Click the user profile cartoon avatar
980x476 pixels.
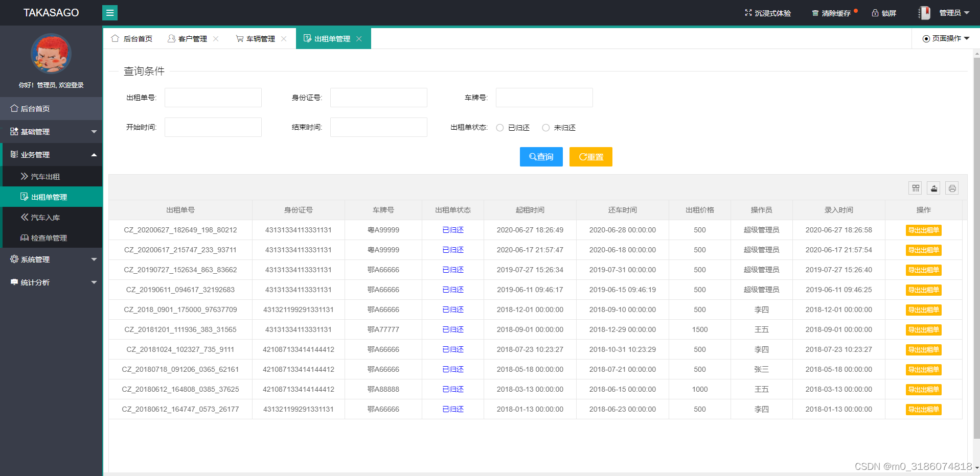[51, 54]
